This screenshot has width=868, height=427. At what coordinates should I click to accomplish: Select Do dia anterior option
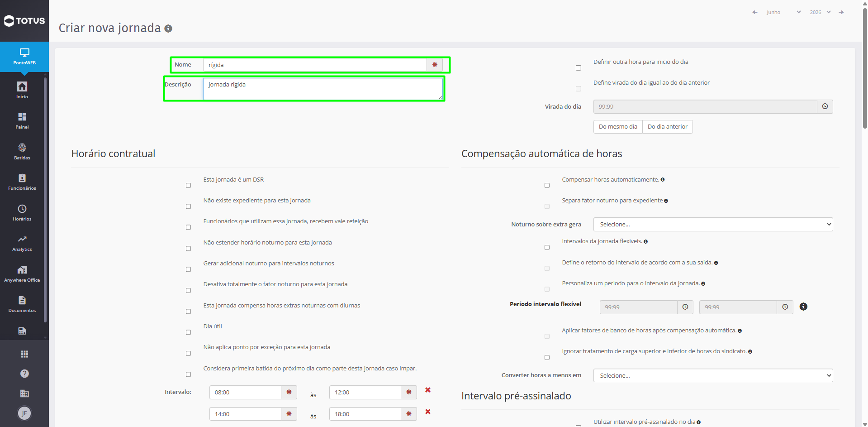[667, 127]
